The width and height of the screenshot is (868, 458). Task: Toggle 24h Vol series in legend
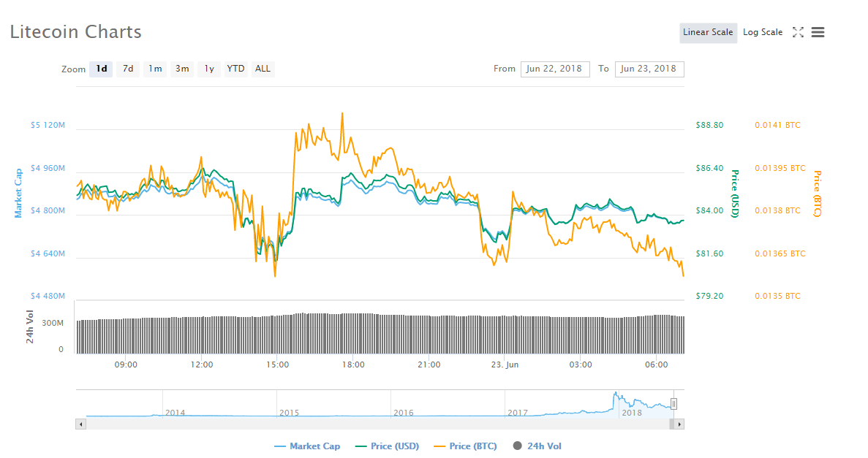point(537,446)
